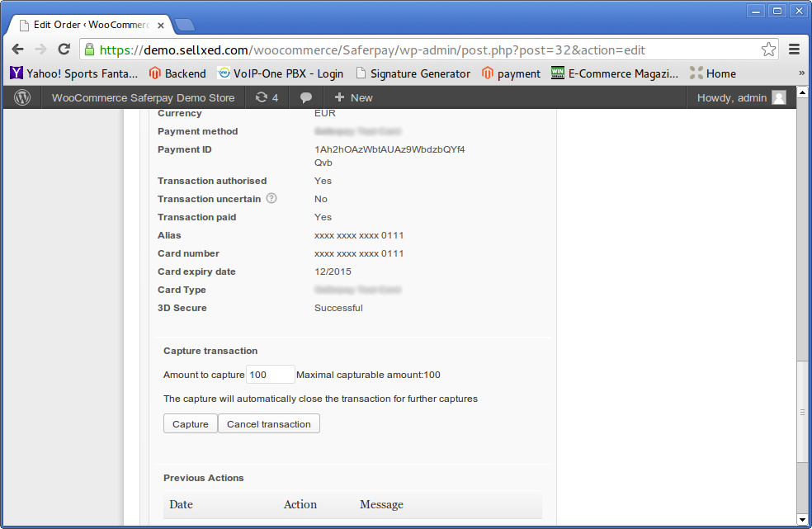Screen dimensions: 812x529
Task: Open the + New admin bar menu
Action: point(353,97)
